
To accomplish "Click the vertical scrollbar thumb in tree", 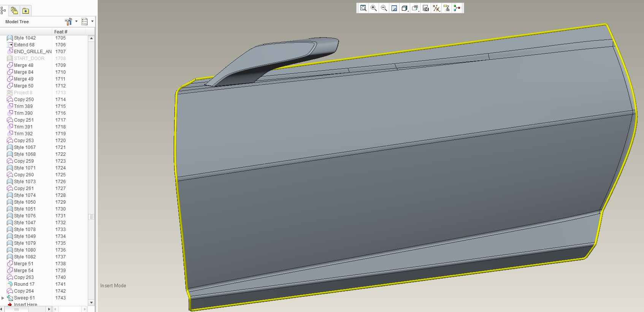I will (x=91, y=217).
